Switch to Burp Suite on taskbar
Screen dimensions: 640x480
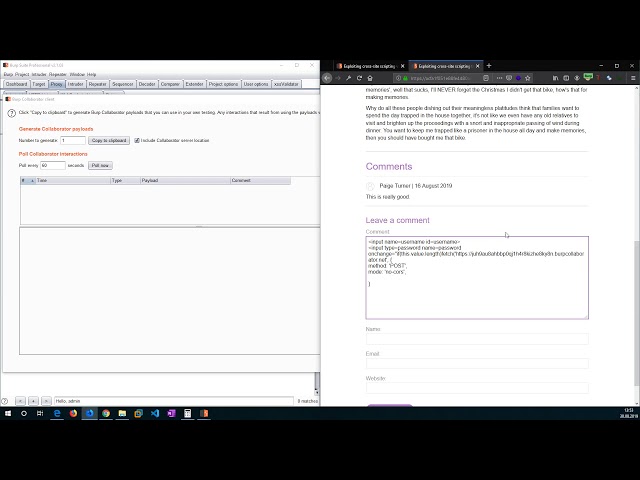point(204,413)
